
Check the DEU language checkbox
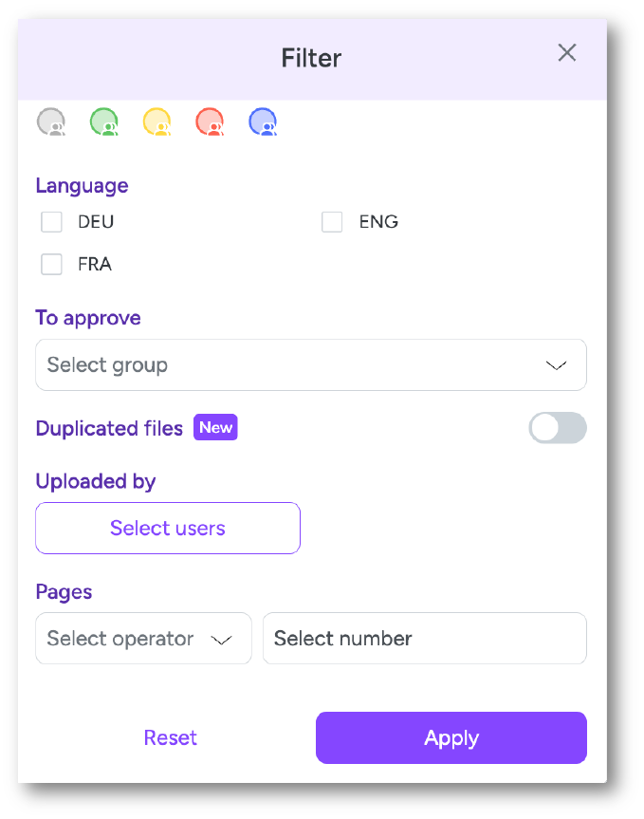pyautogui.click(x=51, y=222)
